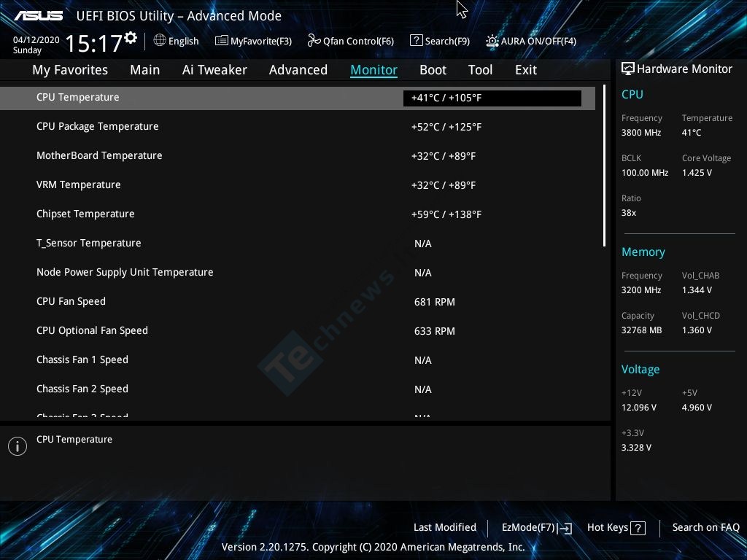Viewport: 747px width, 560px height.
Task: Click Last Modified
Action: (445, 527)
